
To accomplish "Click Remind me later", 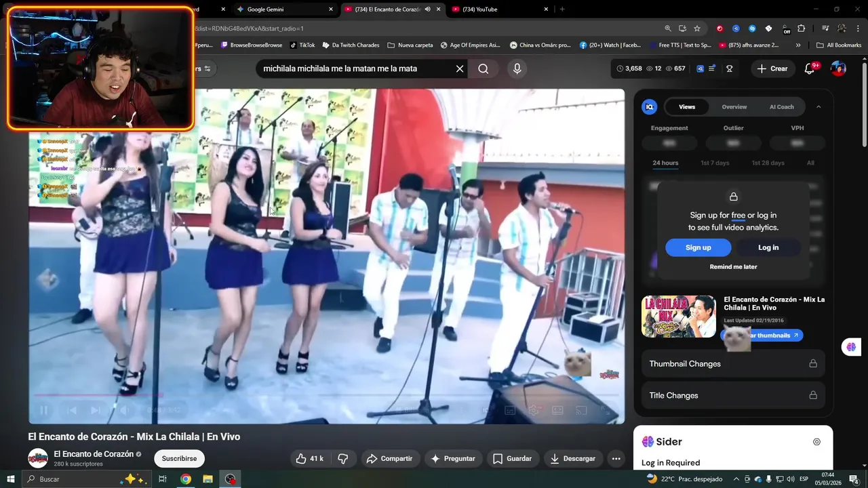I will (x=733, y=266).
